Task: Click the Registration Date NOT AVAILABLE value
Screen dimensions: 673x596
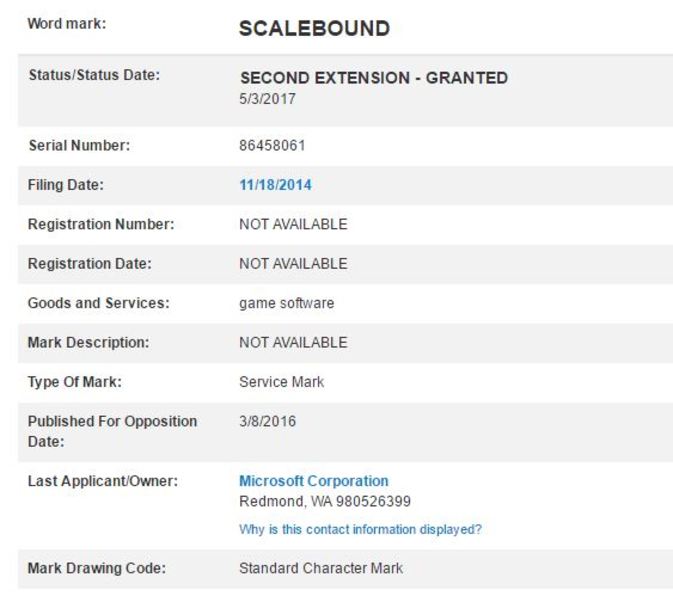Action: coord(293,264)
